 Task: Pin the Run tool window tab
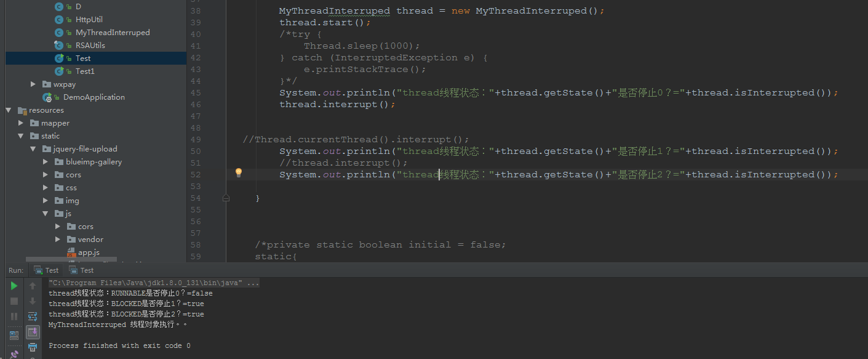(x=14, y=353)
